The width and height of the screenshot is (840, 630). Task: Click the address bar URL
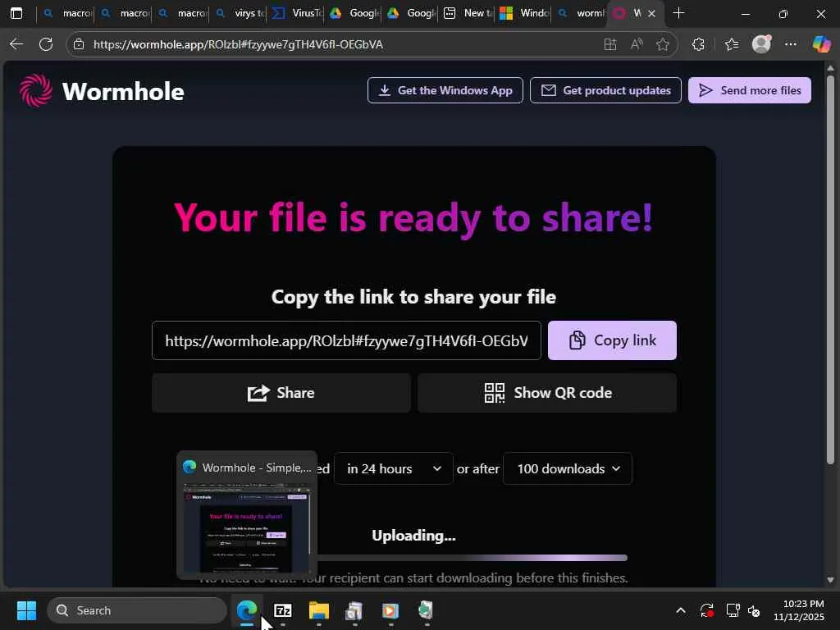tap(238, 44)
